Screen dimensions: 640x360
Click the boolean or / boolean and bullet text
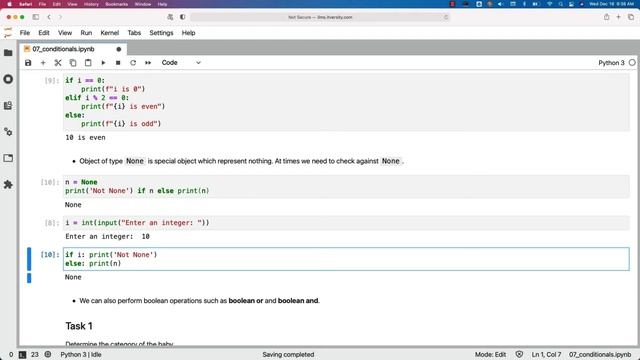tap(200, 301)
